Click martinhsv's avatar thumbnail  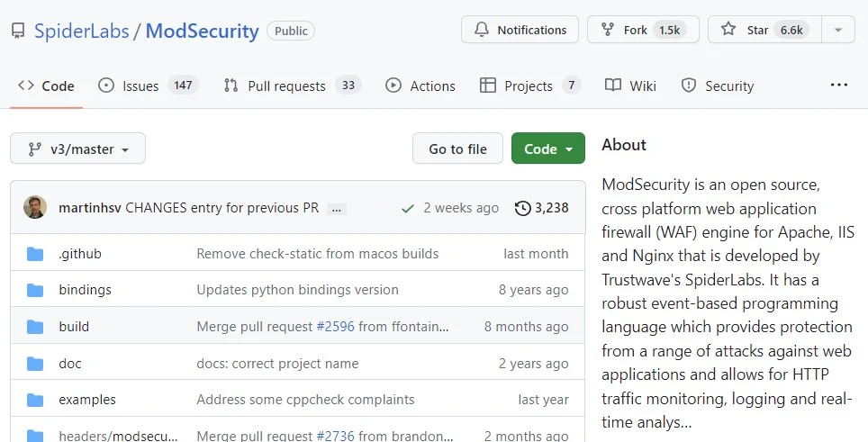(35, 207)
